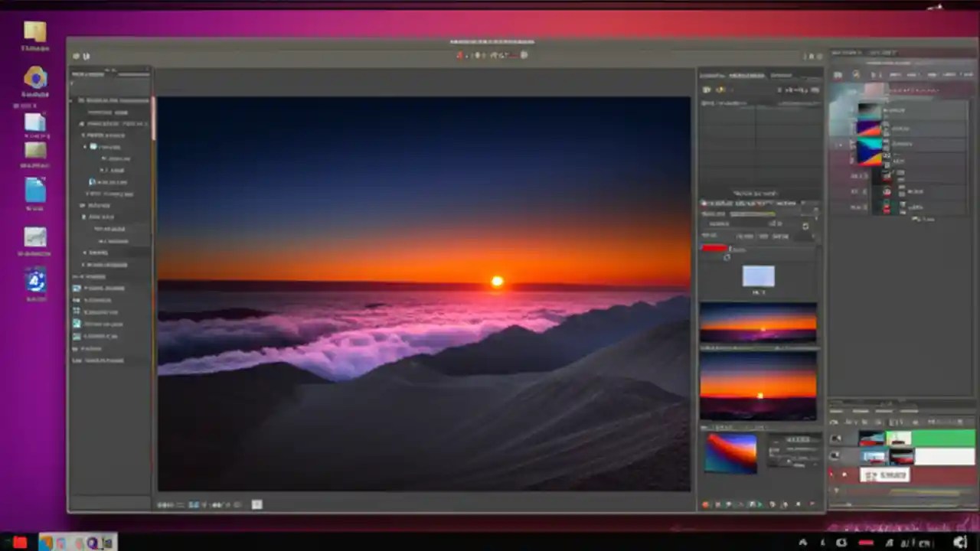Viewport: 980px width, 551px height.
Task: Expand the nested folder in the left sidebar tree
Action: pos(84,147)
